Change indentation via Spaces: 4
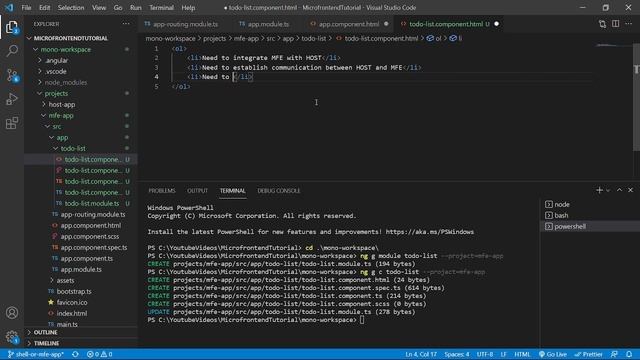Screen dimensions: 640x360 pos(456,354)
